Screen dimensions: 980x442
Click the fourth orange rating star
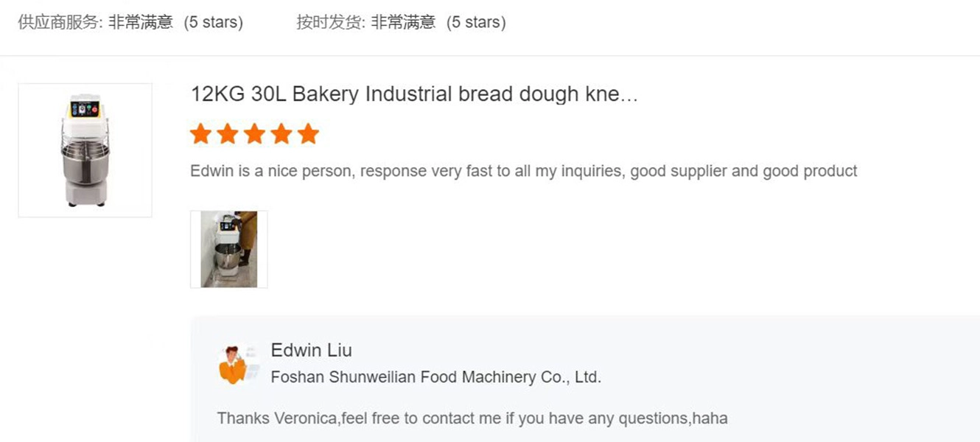pos(281,134)
